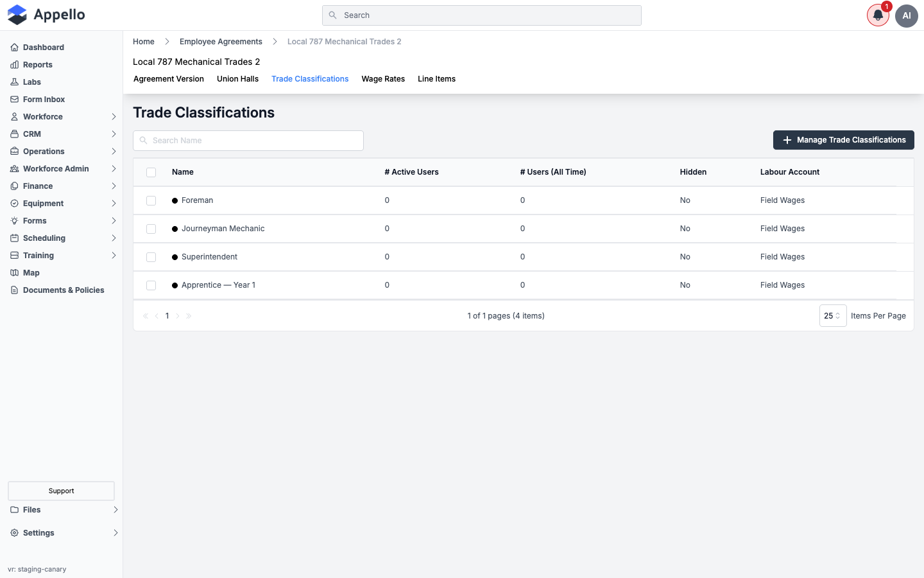Click the Form Inbox envelope icon
The image size is (924, 578).
tap(14, 100)
